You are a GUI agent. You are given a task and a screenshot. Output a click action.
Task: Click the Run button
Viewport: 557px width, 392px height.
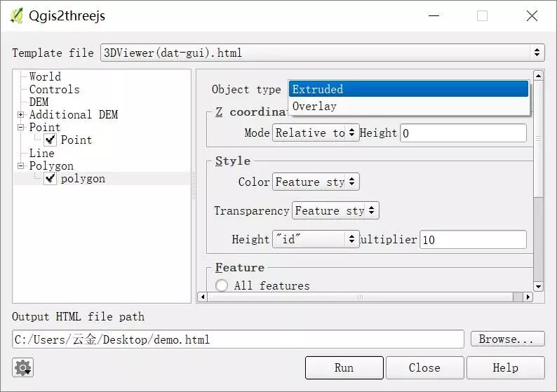(x=344, y=368)
